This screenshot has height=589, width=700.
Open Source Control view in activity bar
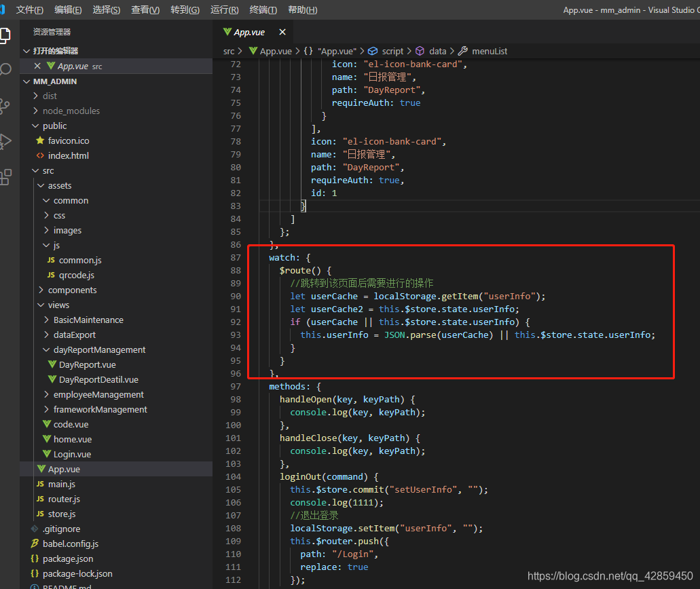pyautogui.click(x=5, y=107)
